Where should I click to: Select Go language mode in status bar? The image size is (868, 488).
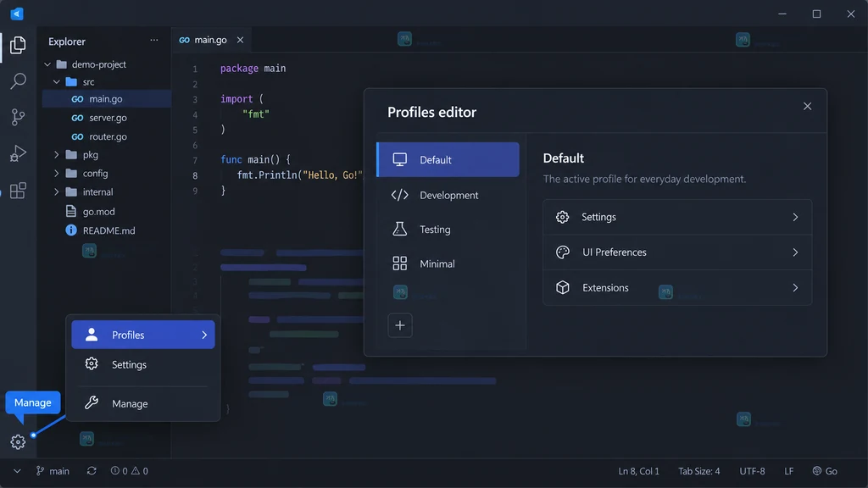pos(825,471)
